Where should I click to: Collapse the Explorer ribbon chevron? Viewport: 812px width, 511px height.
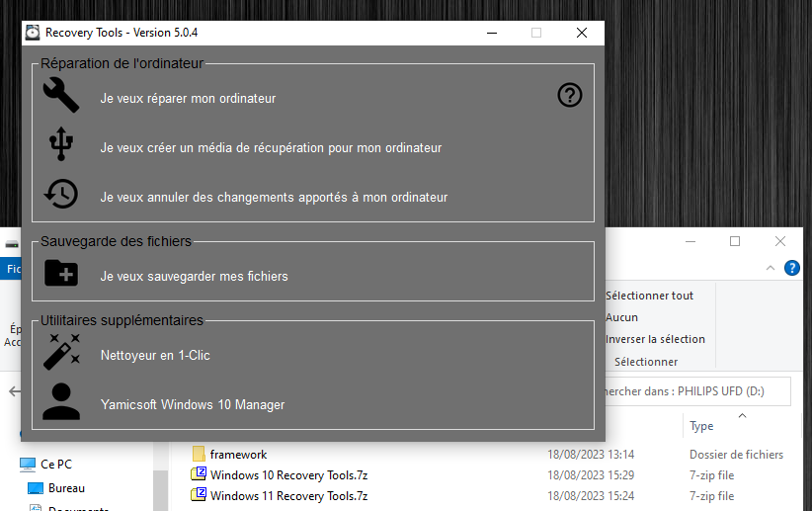[x=771, y=268]
